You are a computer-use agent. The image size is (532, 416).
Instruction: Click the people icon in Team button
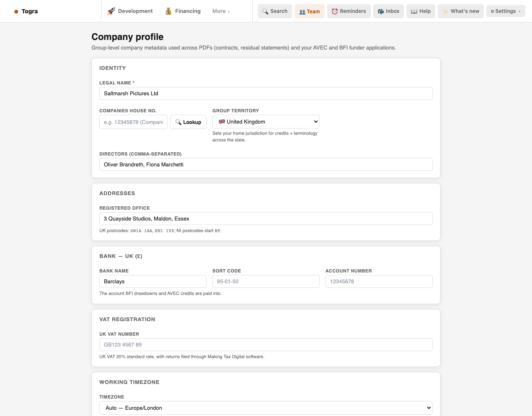click(302, 12)
